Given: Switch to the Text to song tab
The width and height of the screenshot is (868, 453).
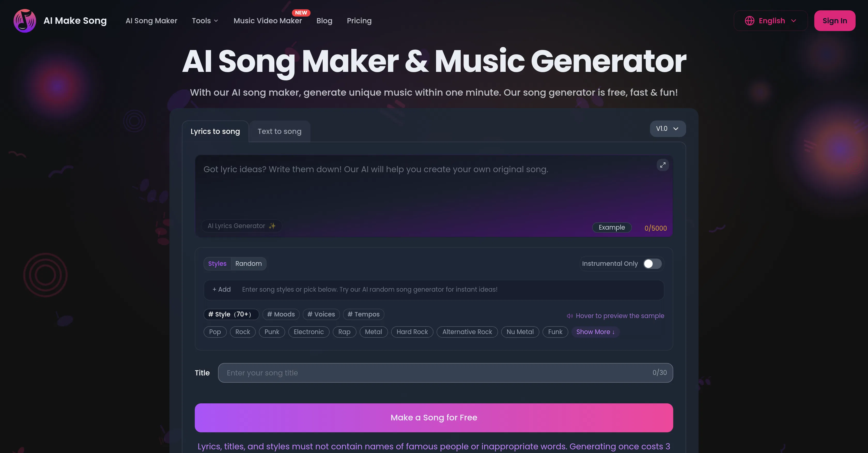Looking at the screenshot, I should tap(279, 131).
